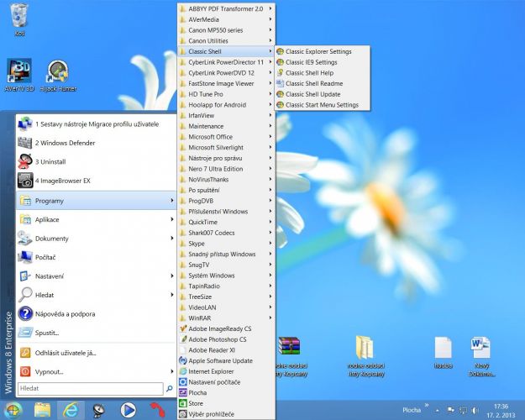The width and height of the screenshot is (525, 420).
Task: Open Nápověda a podpora
Action: point(97,314)
